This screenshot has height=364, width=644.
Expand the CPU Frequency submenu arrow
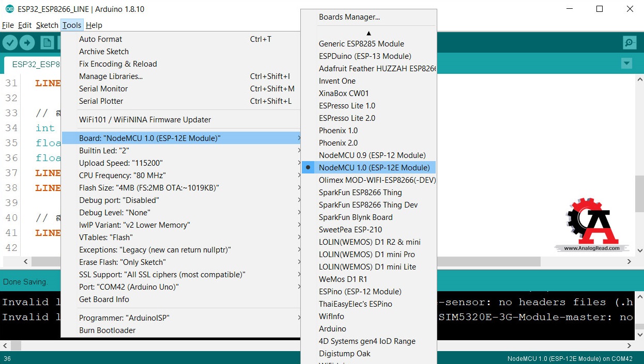[299, 176]
